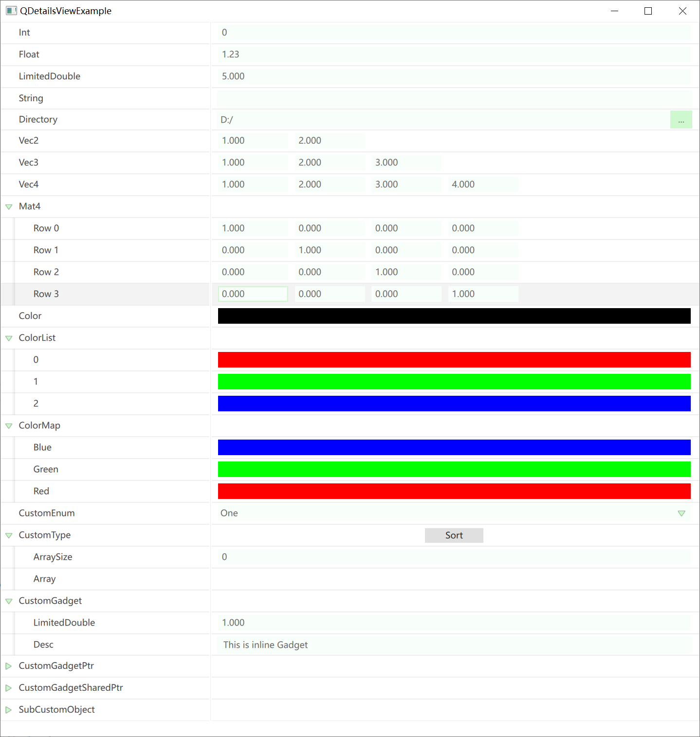Collapse the ColorList tree node
700x737 pixels.
[x=9, y=338]
